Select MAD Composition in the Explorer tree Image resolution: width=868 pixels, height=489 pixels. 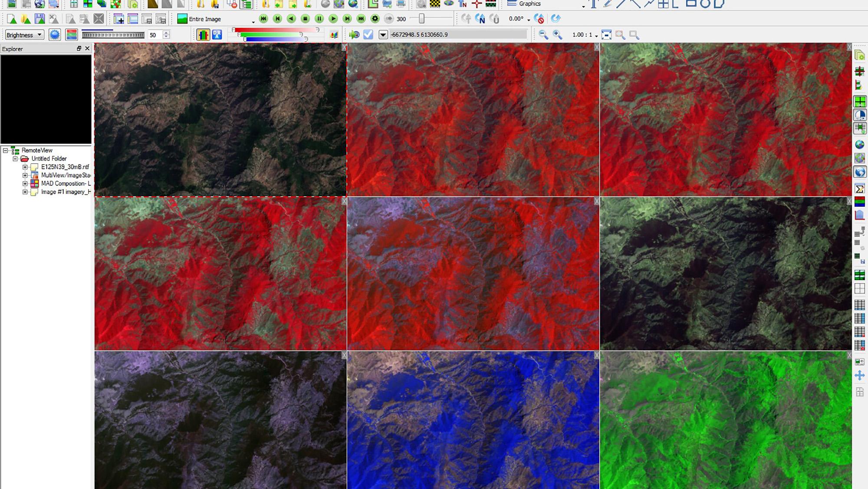[62, 183]
